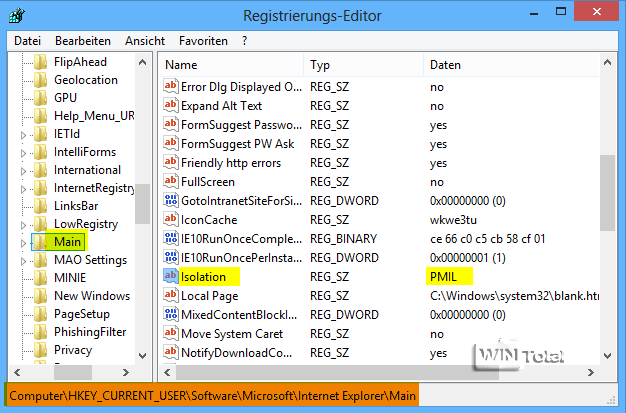Screen dimensions: 626x413
Task: Expand the IntelliForms tree node
Action: click(x=23, y=153)
